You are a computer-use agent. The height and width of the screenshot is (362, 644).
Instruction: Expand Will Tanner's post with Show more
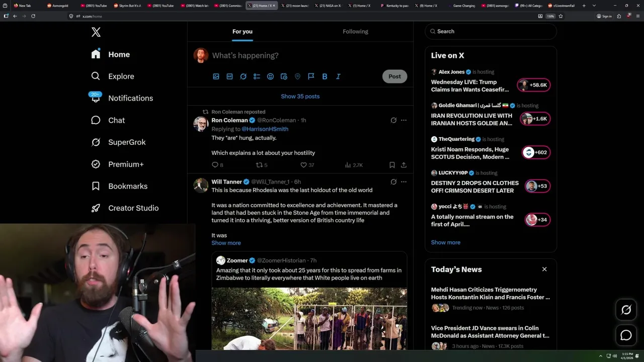(x=226, y=243)
